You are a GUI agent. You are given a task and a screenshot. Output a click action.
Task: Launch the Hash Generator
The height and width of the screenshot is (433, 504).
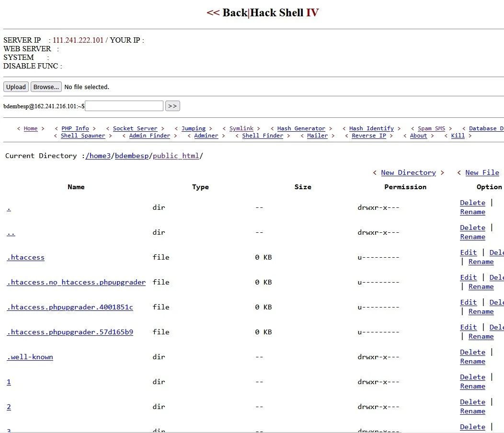click(300, 128)
